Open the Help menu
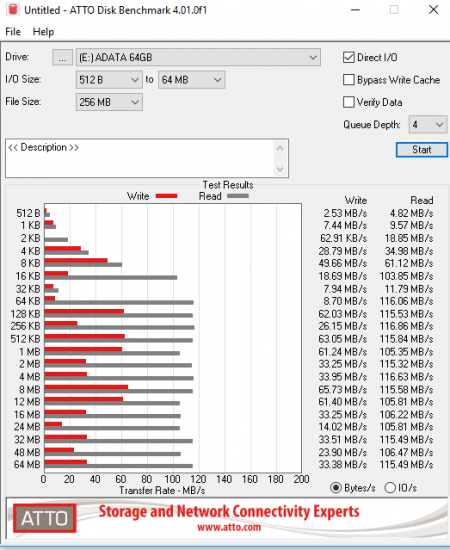The height and width of the screenshot is (550, 450). (43, 32)
